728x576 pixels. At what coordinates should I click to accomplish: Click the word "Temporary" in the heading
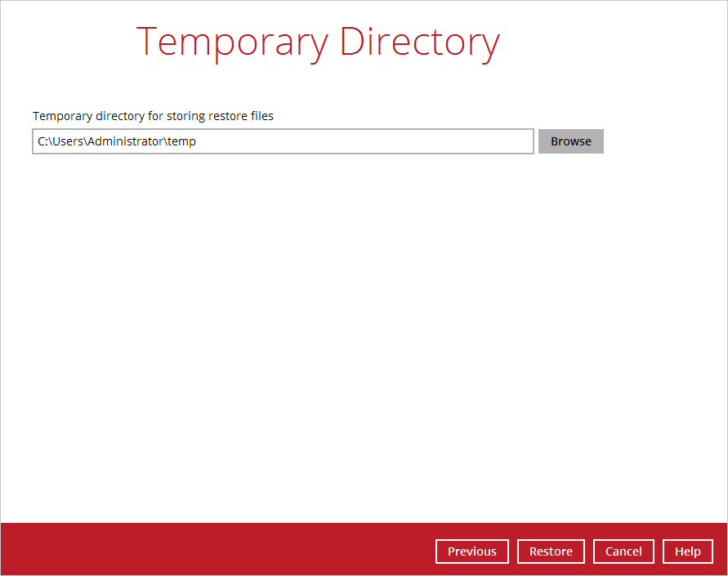[x=234, y=42]
